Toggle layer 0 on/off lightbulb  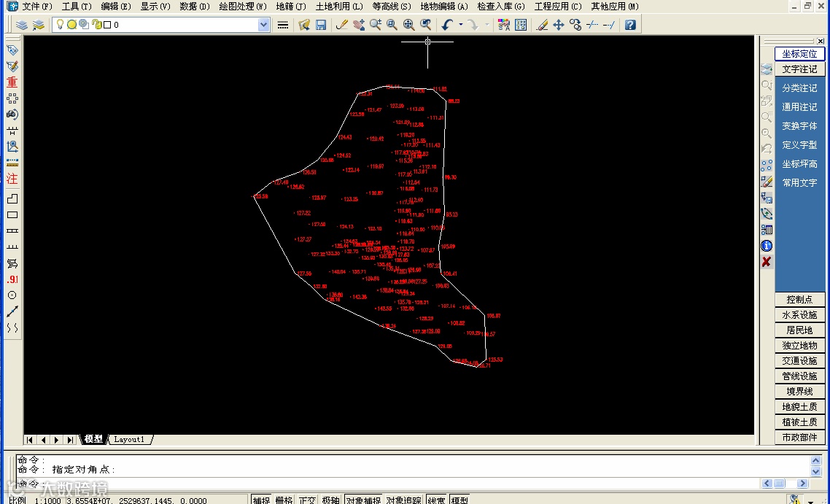[60, 24]
